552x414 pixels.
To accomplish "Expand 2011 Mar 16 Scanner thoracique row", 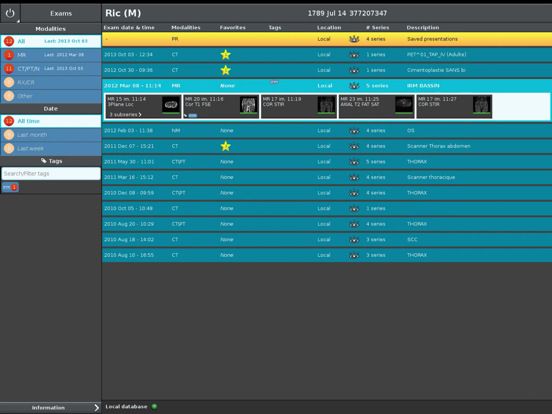I will pos(327,177).
